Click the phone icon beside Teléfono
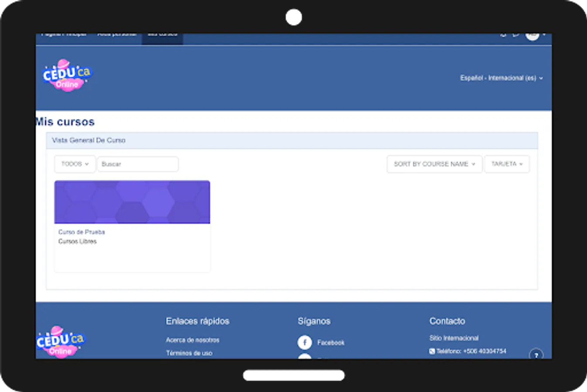 432,351
